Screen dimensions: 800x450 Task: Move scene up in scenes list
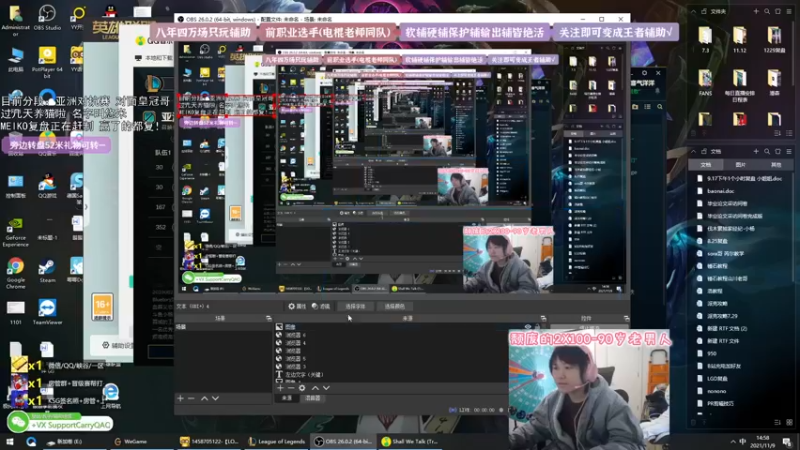tap(204, 398)
